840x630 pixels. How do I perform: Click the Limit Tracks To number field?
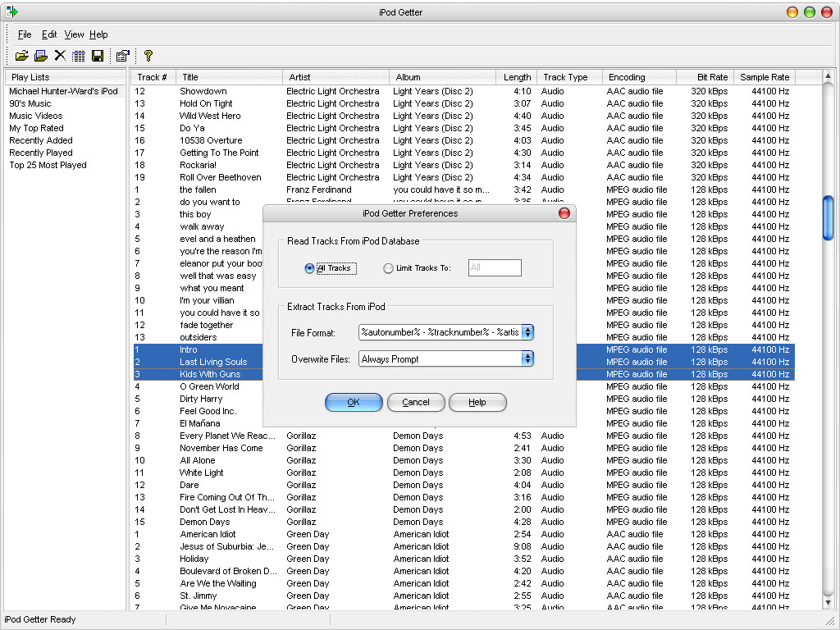coord(495,268)
